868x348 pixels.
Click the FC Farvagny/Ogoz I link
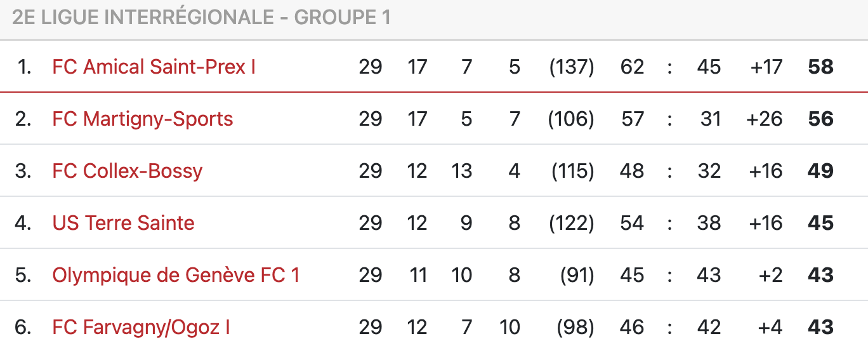pyautogui.click(x=141, y=327)
